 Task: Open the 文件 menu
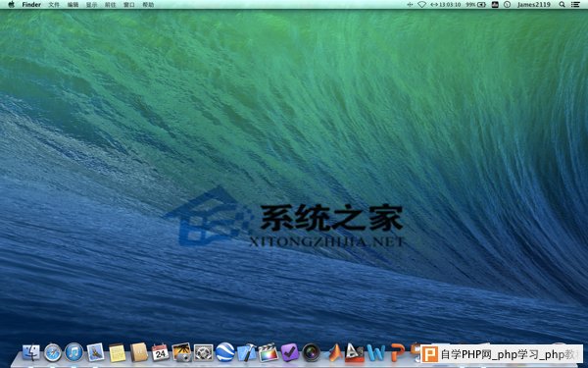point(54,5)
